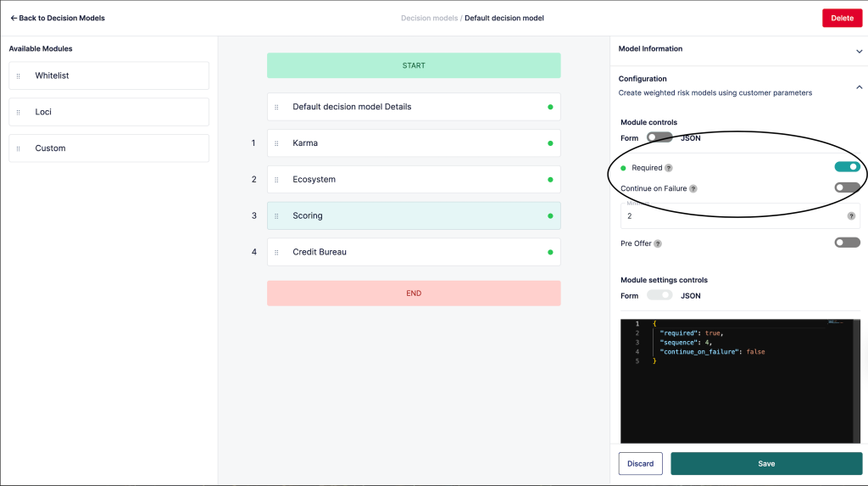This screenshot has height=486, width=868.
Task: Enable the Continue on Failure toggle
Action: [x=847, y=187]
